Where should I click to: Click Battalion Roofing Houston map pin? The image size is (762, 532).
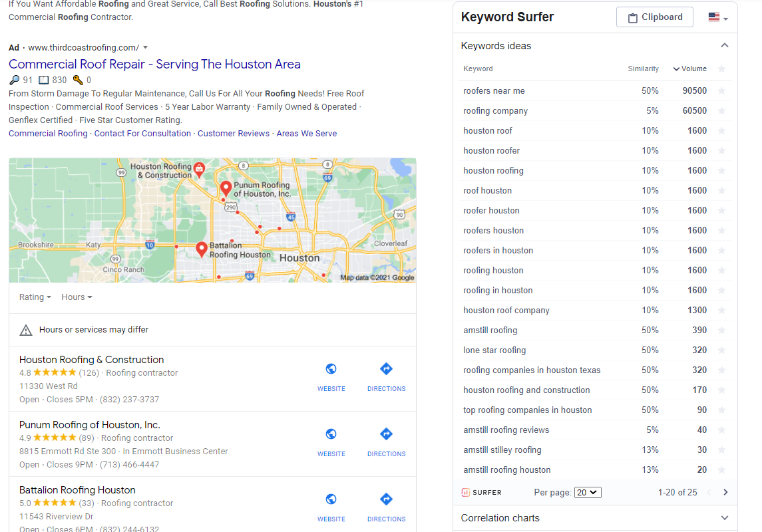tap(201, 249)
